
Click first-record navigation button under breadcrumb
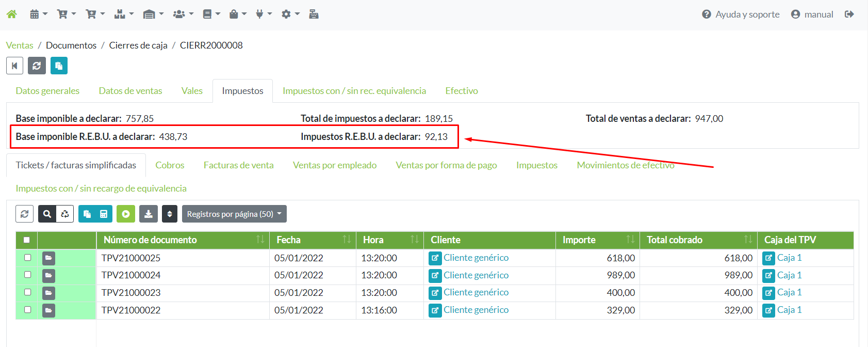coord(14,66)
